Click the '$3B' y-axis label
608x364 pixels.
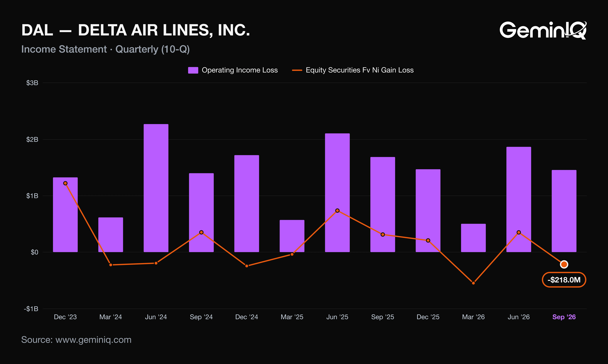click(32, 83)
